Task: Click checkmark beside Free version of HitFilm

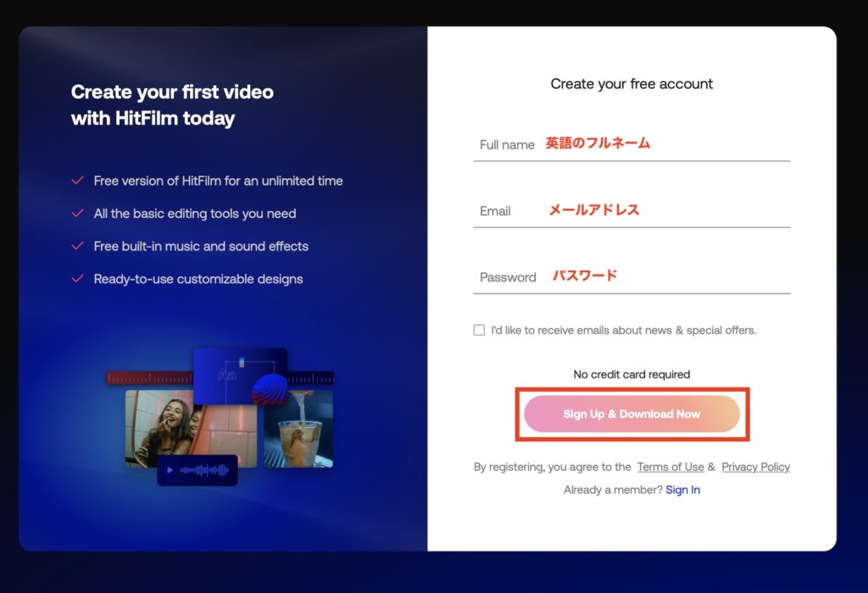Action: tap(77, 181)
